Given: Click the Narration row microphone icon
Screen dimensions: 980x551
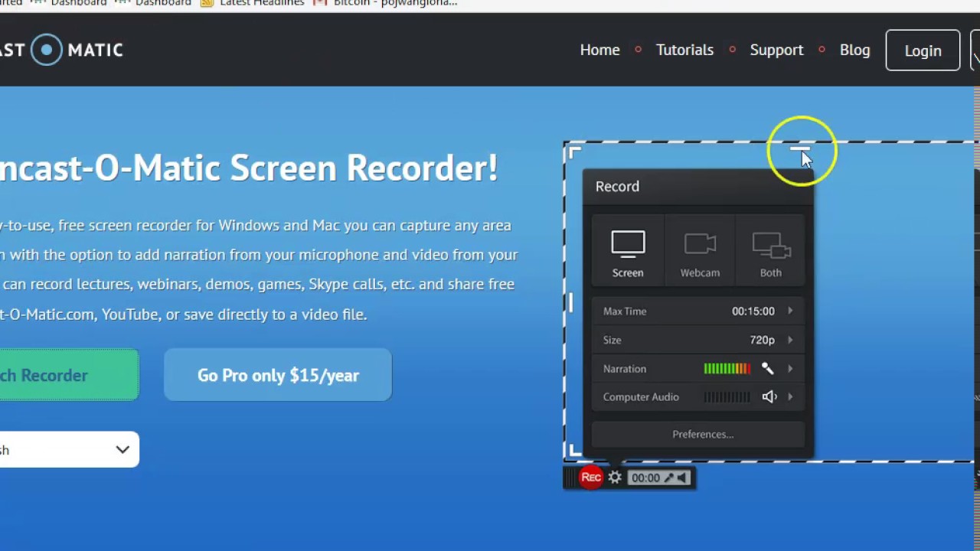Looking at the screenshot, I should pos(768,369).
